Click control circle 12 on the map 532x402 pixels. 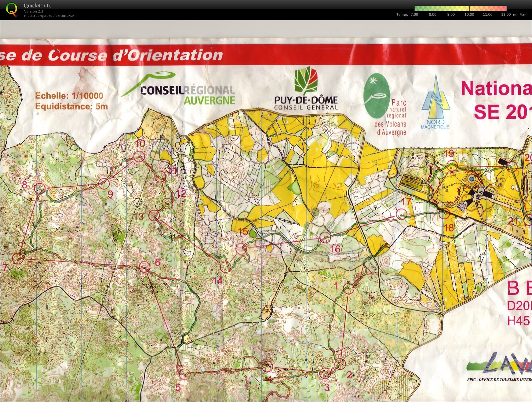tap(167, 203)
